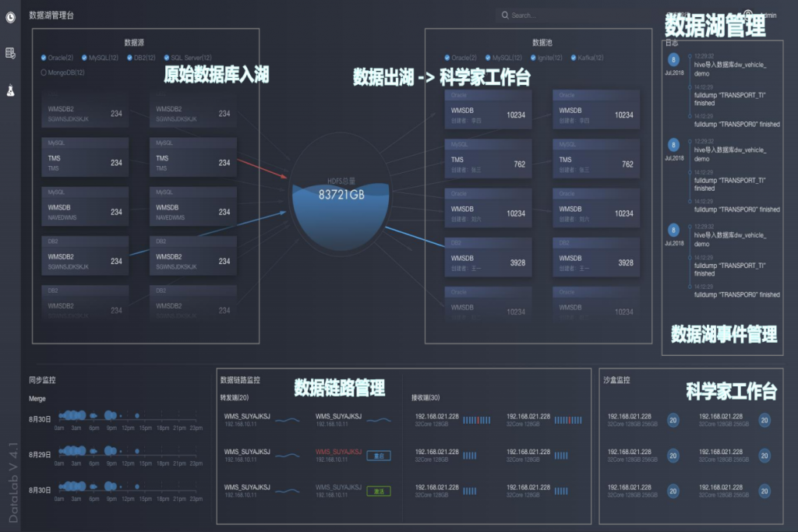Toggle the SQL Server(12) source filter
Screen dimensions: 798x532
[x=167, y=58]
